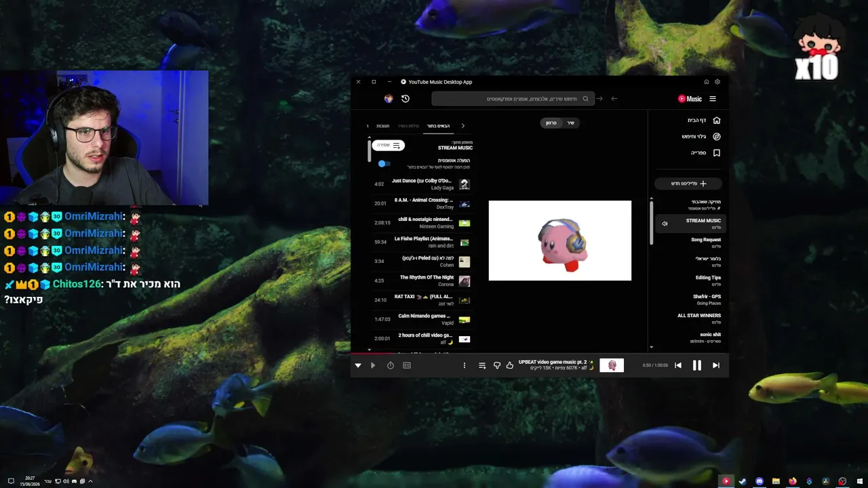Open File Explorer from the taskbar
Image resolution: width=868 pixels, height=488 pixels.
click(x=776, y=481)
